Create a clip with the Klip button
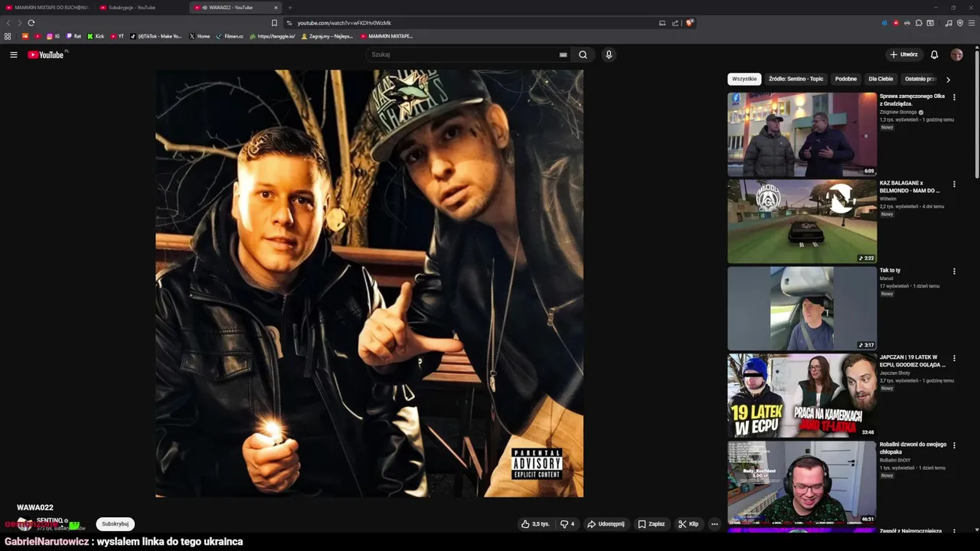 tap(688, 524)
